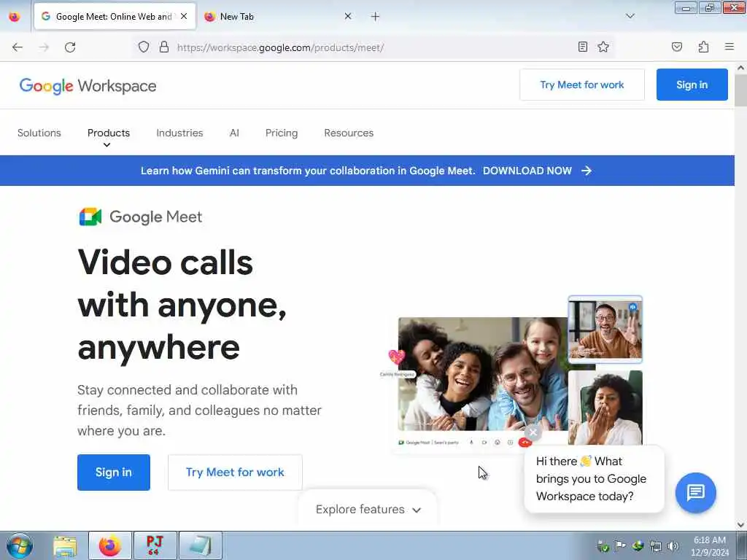
Task: Switch to the Google Meet tab
Action: [115, 16]
